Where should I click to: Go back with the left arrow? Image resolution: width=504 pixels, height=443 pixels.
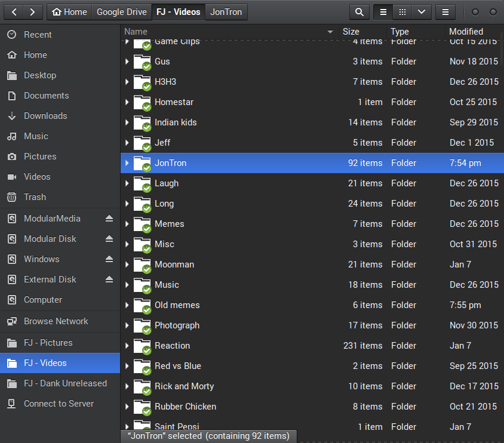(14, 12)
